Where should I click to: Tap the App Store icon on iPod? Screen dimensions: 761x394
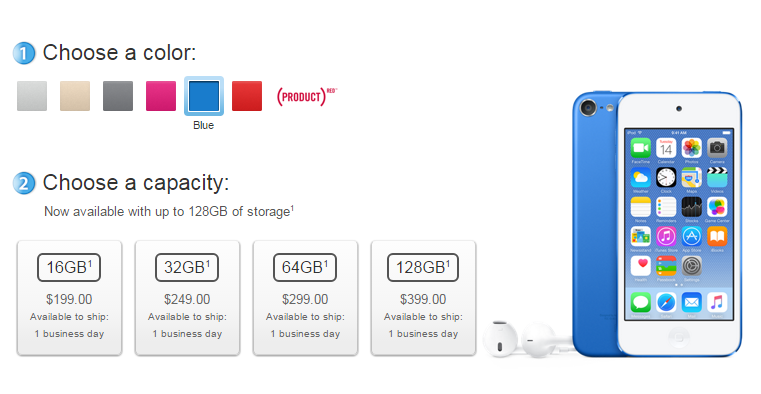click(692, 237)
